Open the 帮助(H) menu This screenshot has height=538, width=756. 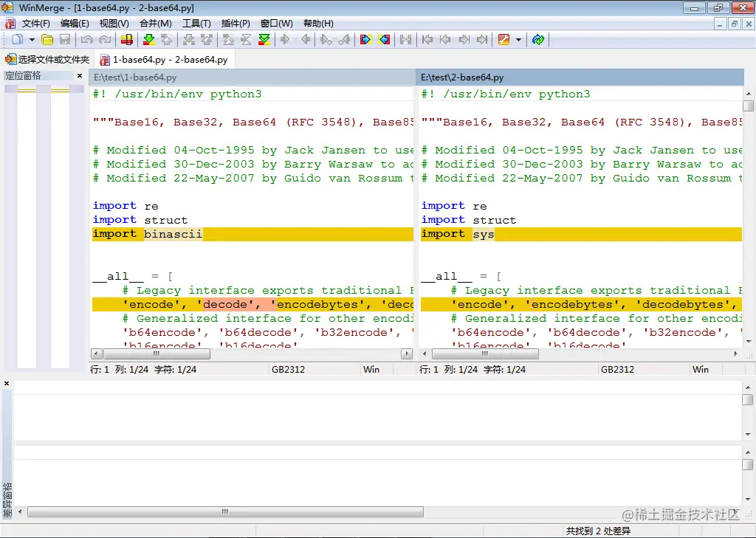(x=318, y=24)
